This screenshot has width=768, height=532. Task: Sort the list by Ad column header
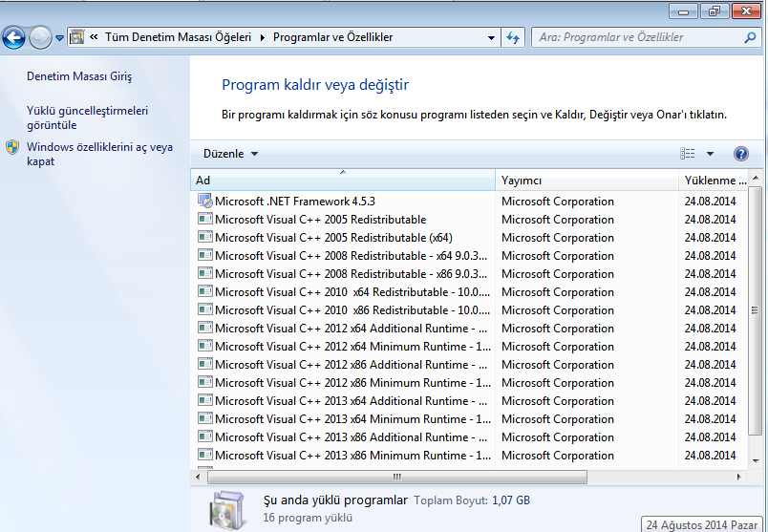[342, 181]
